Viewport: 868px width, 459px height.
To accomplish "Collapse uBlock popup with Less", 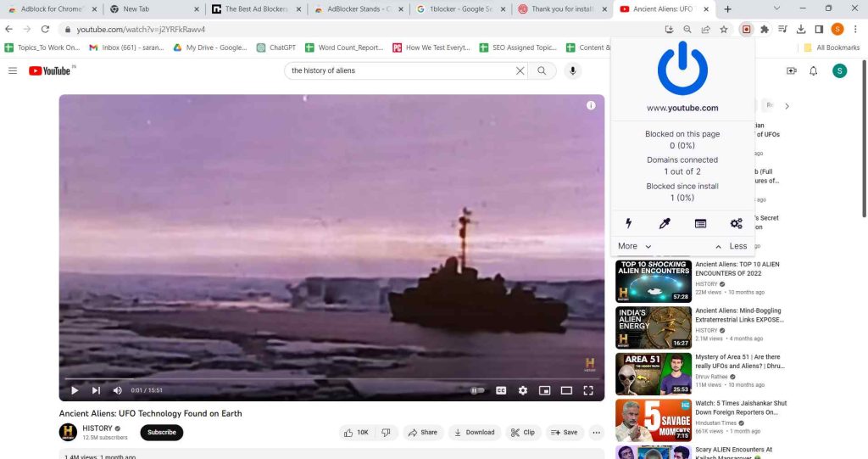I will (732, 246).
